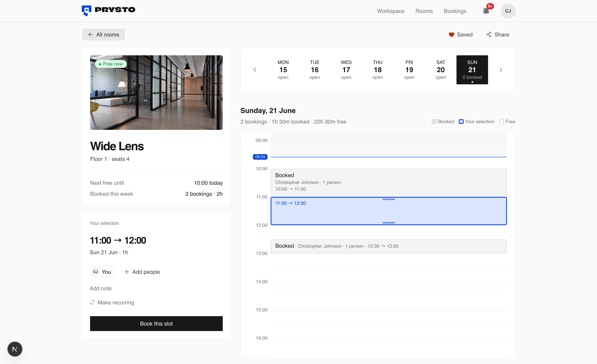Click the Prysto logo icon
Image resolution: width=597 pixels, height=364 pixels.
(87, 11)
